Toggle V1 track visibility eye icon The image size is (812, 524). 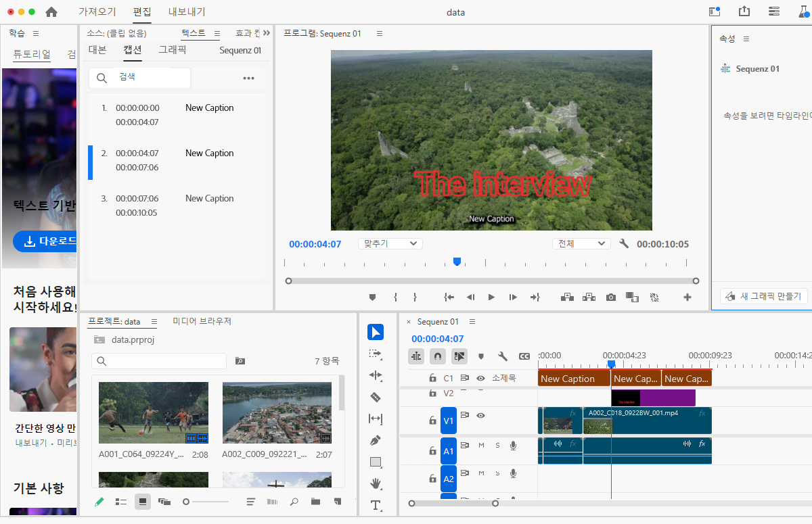pyautogui.click(x=480, y=416)
